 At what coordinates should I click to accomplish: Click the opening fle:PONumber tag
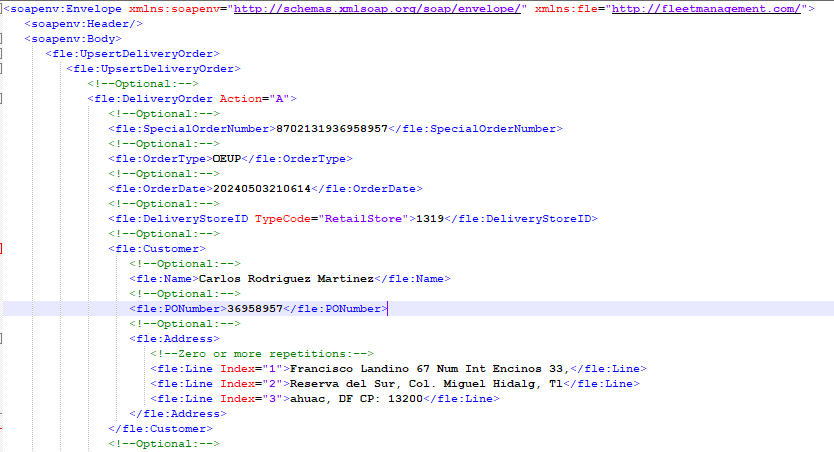pyautogui.click(x=178, y=309)
